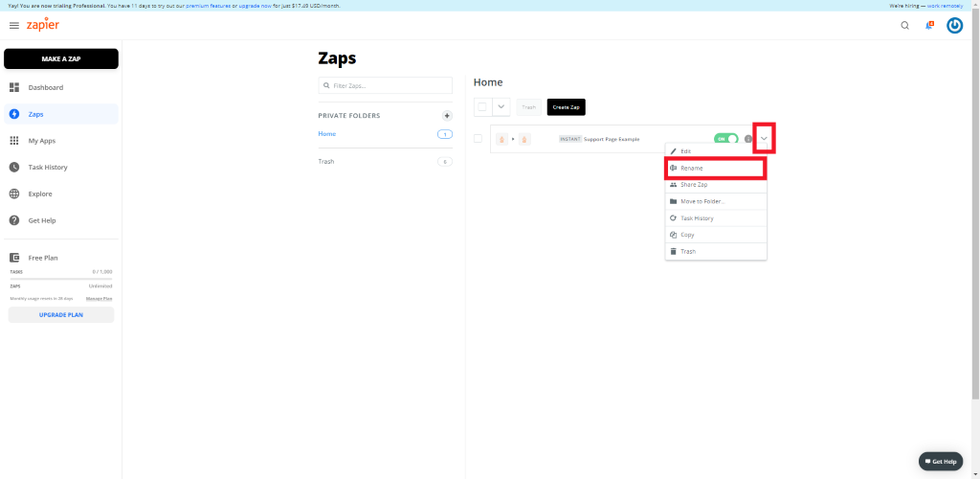
Task: Click the page vertical scrollbar
Action: click(x=975, y=206)
